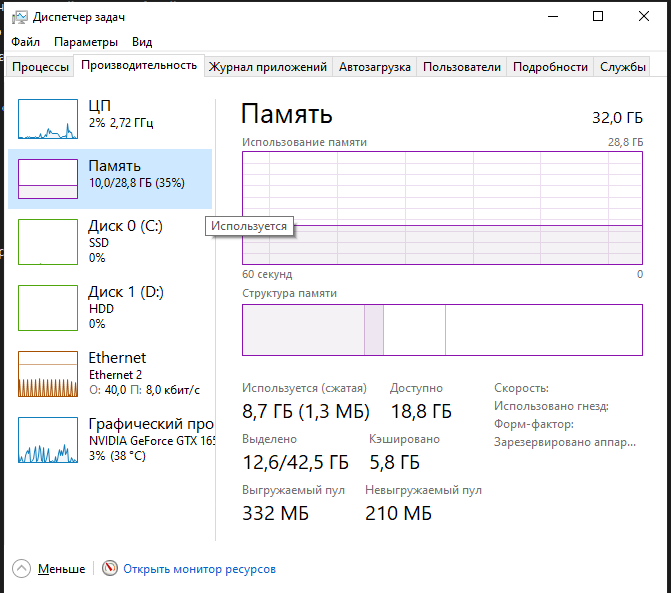Select the Графический процессор entry
This screenshot has height=593, width=671.
coord(110,440)
